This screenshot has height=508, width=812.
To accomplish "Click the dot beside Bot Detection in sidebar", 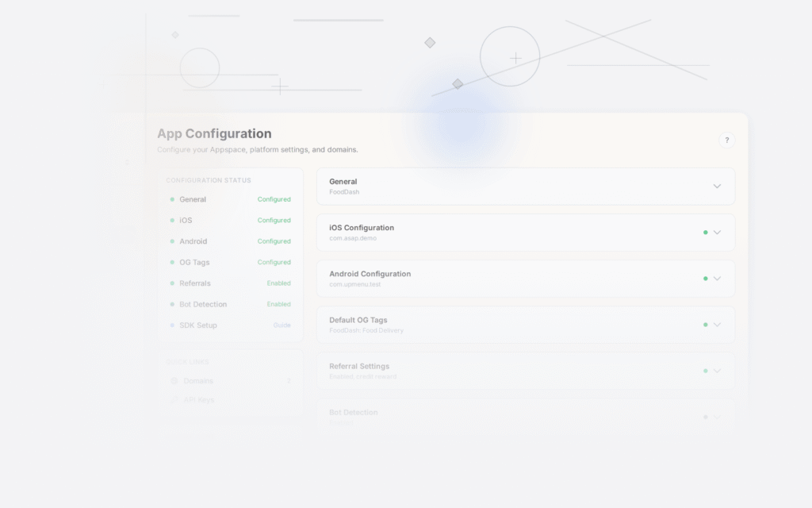I will [x=172, y=304].
